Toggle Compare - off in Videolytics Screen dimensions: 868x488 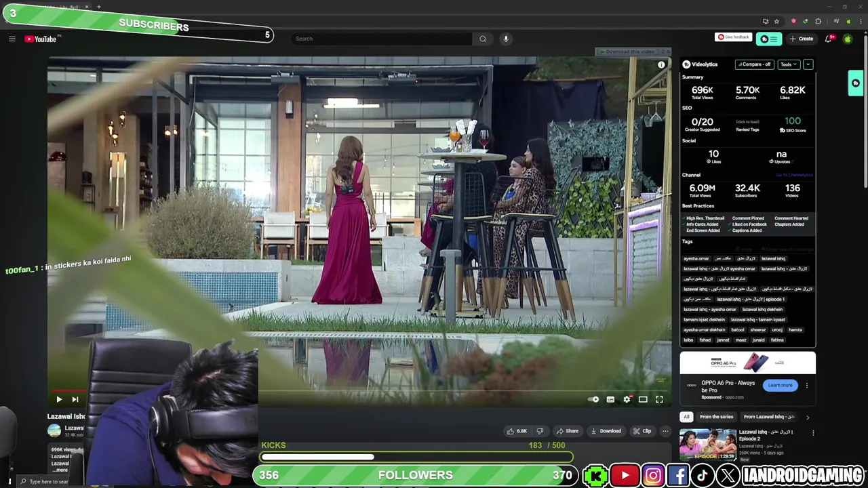click(x=754, y=64)
